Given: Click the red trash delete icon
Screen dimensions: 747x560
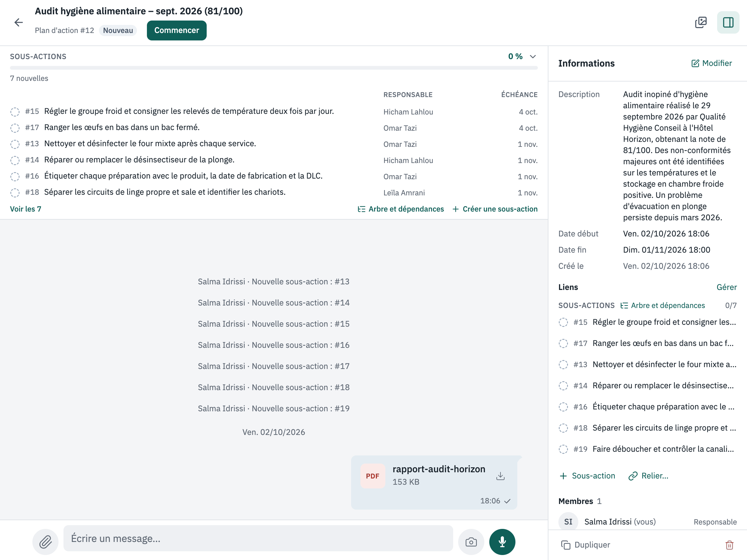Looking at the screenshot, I should (x=729, y=545).
